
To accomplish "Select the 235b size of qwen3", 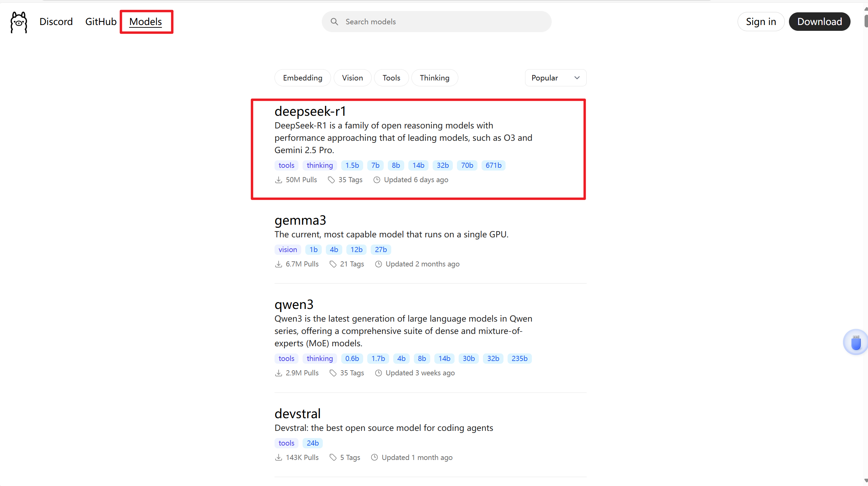I will coord(520,359).
